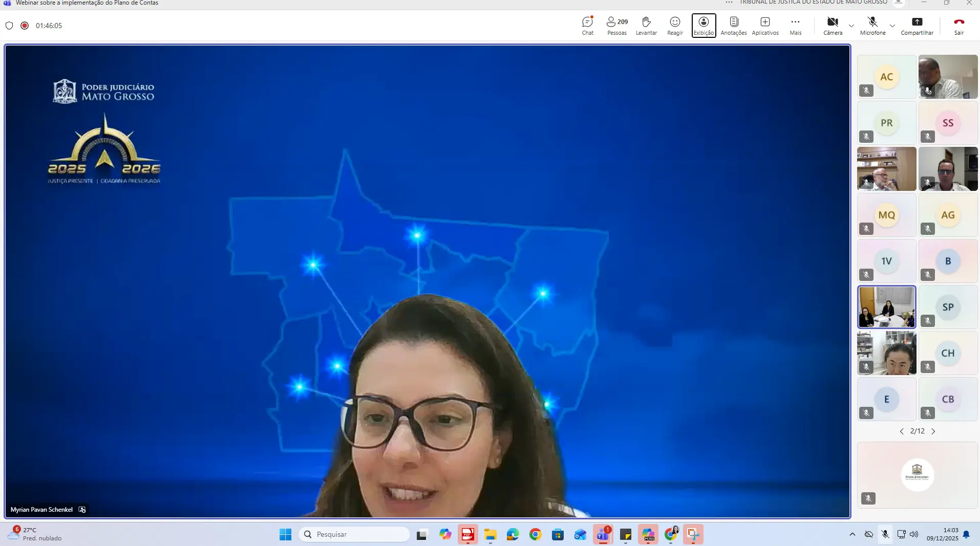The image size is (980, 546).
Task: Raise hand with Levantar button
Action: (646, 25)
